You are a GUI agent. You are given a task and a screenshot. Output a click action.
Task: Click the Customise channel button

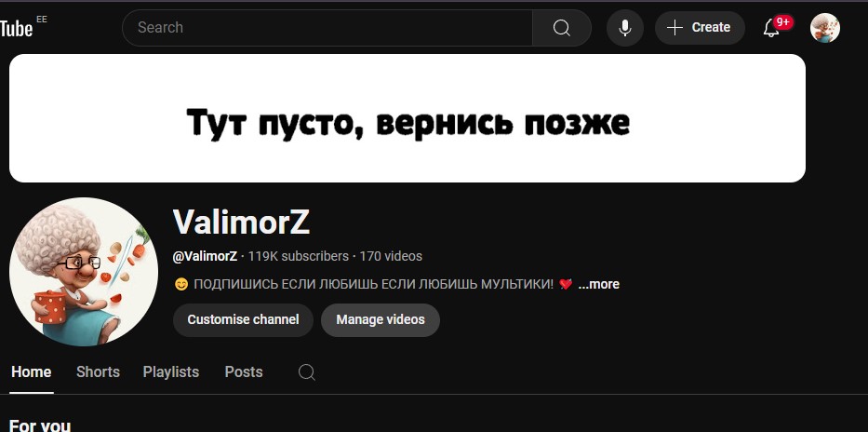tap(243, 319)
